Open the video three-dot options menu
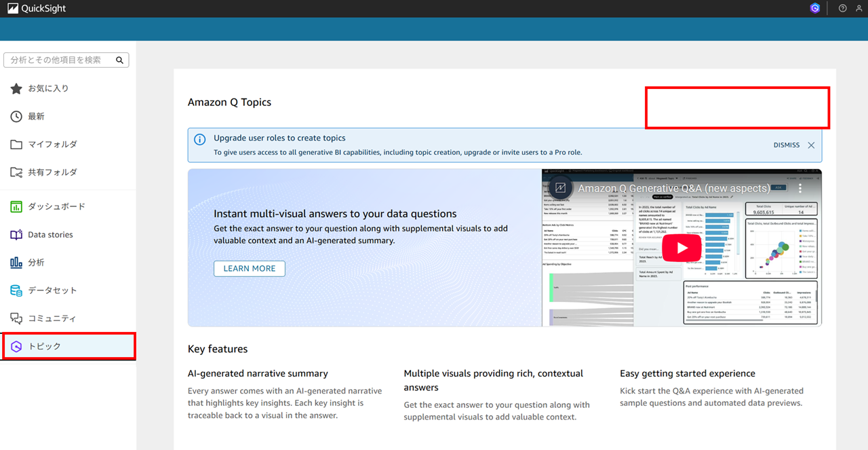 click(x=800, y=189)
